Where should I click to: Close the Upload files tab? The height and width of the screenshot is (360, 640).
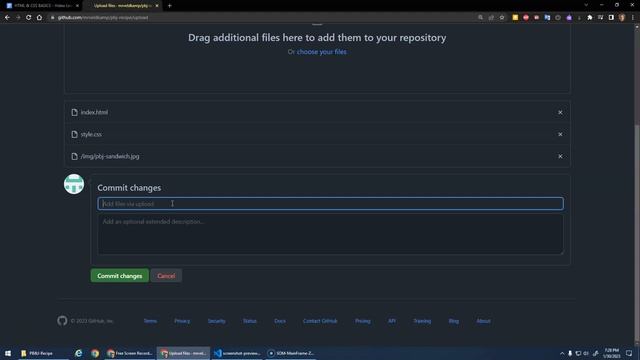click(x=157, y=6)
